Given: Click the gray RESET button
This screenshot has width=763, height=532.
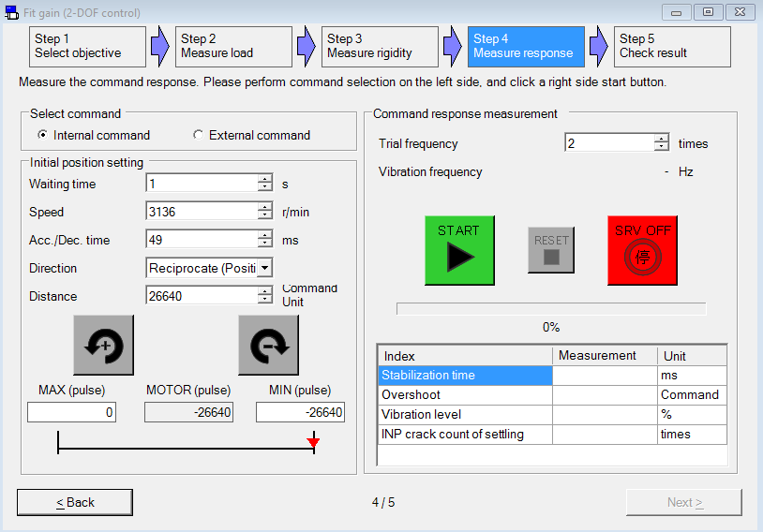Looking at the screenshot, I should [551, 249].
